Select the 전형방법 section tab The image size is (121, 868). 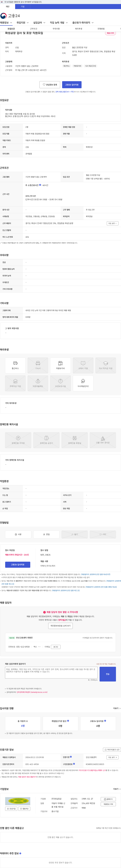(x=101, y=29)
